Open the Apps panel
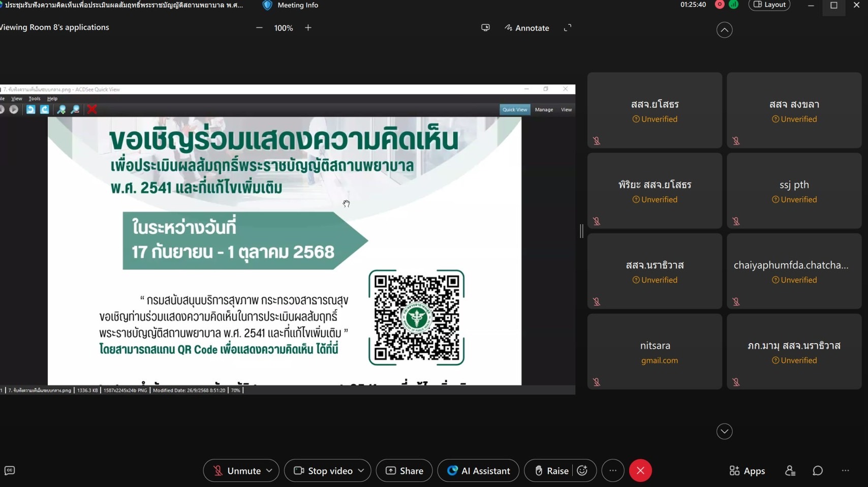Screen dimensions: 868x487 (x=747, y=471)
